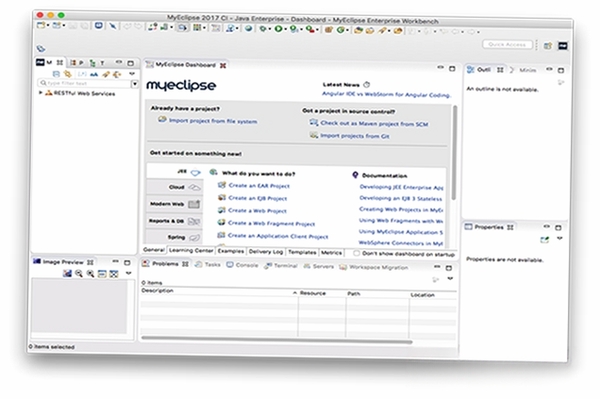This screenshot has height=399, width=600.
Task: Click the Properties panel pin icon
Action: (545, 240)
